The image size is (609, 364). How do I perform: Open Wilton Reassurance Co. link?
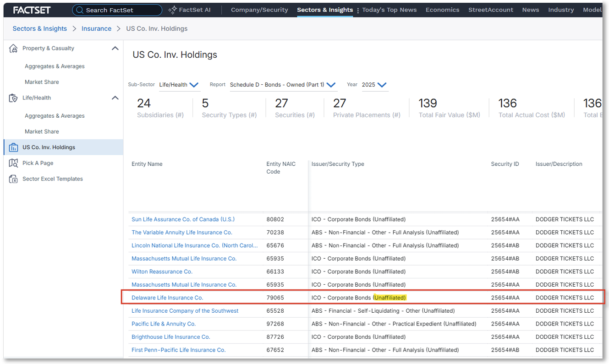162,272
